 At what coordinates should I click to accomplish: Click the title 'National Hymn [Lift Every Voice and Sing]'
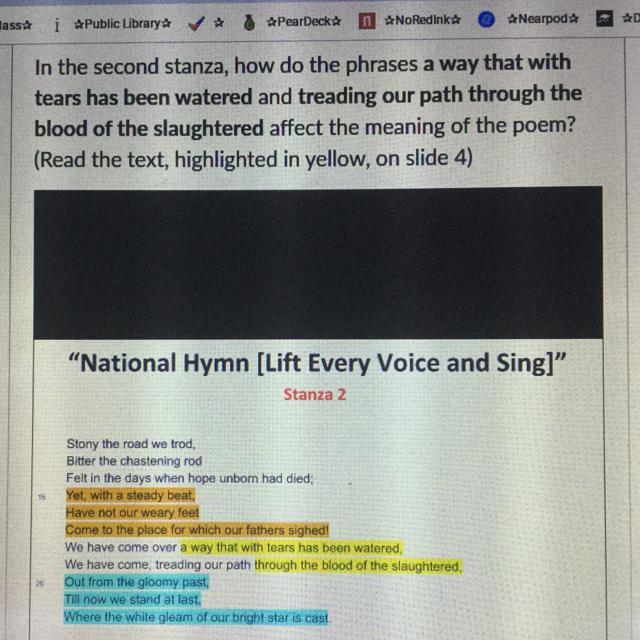coord(317,363)
